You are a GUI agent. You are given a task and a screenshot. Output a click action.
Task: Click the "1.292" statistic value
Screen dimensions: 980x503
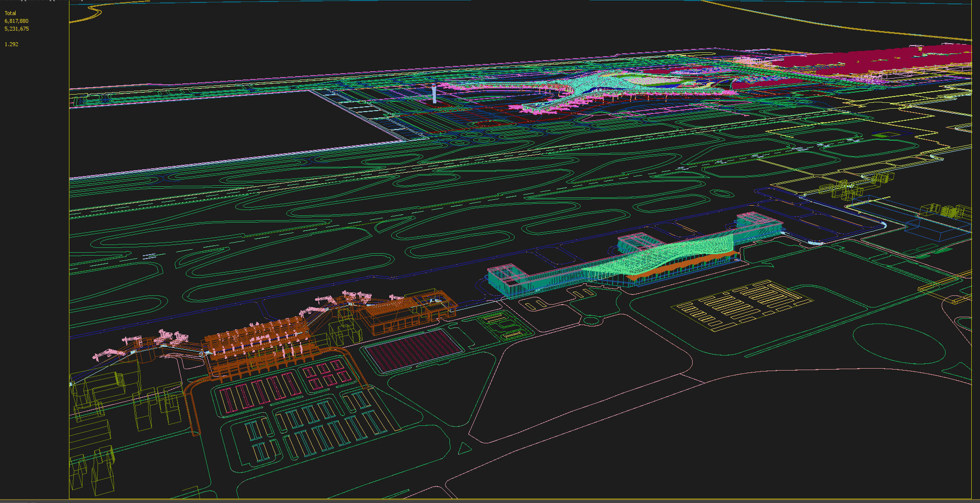click(x=11, y=44)
